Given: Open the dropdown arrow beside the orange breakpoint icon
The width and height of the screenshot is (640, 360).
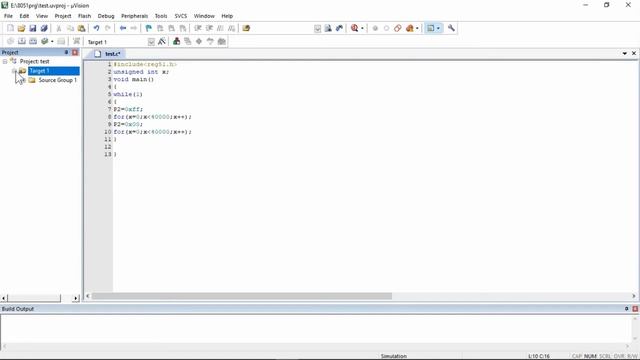Looking at the screenshot, I should pyautogui.click(x=417, y=29).
